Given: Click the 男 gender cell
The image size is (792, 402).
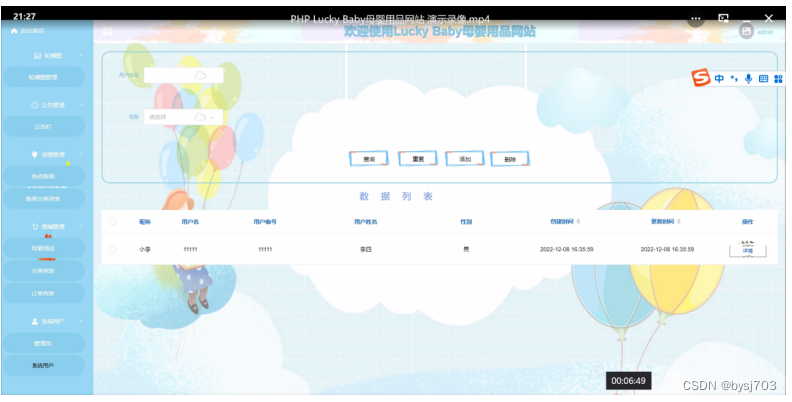Looking at the screenshot, I should click(x=466, y=249).
